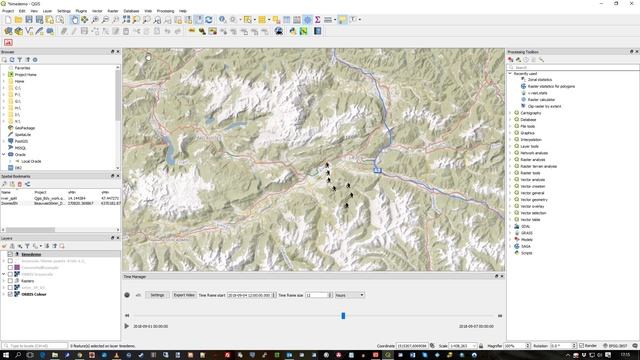Check the purple-swatch layer checkbox
The width and height of the screenshot is (640, 360).
coord(10,268)
